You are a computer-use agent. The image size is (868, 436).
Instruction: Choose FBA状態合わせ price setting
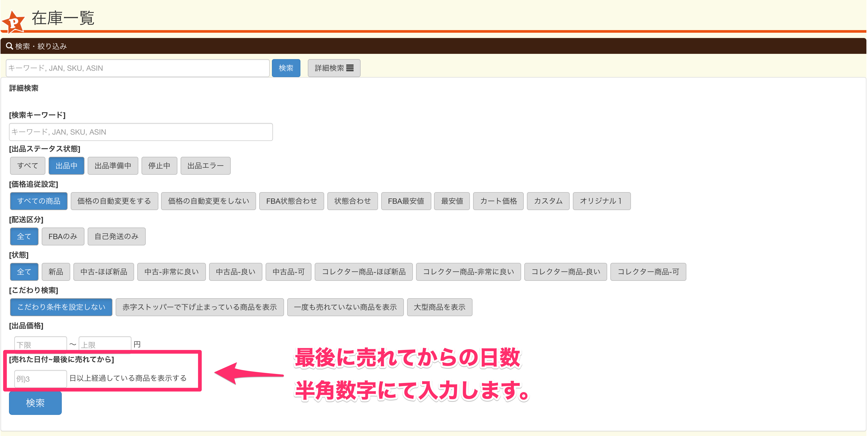(291, 201)
